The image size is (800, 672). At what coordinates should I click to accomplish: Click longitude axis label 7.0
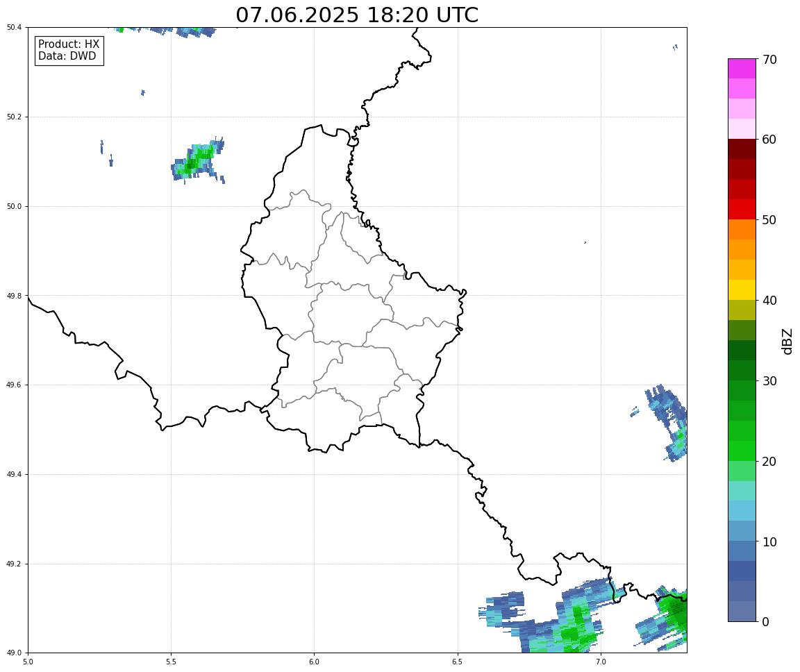coord(601,662)
